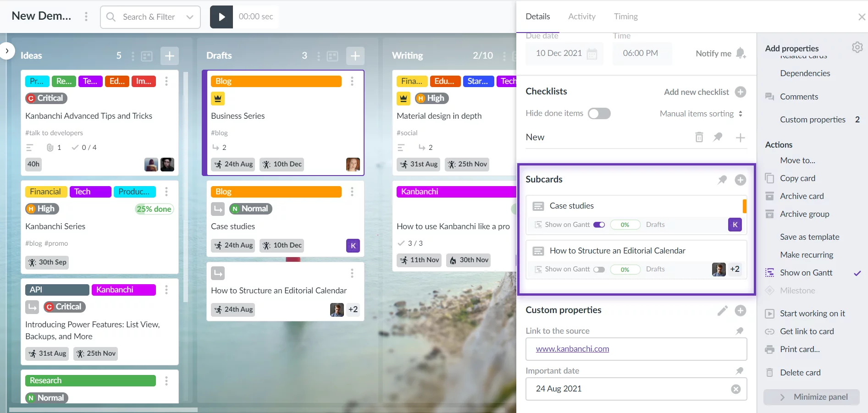The image size is (868, 413).
Task: Add new checklist plus button
Action: [741, 92]
